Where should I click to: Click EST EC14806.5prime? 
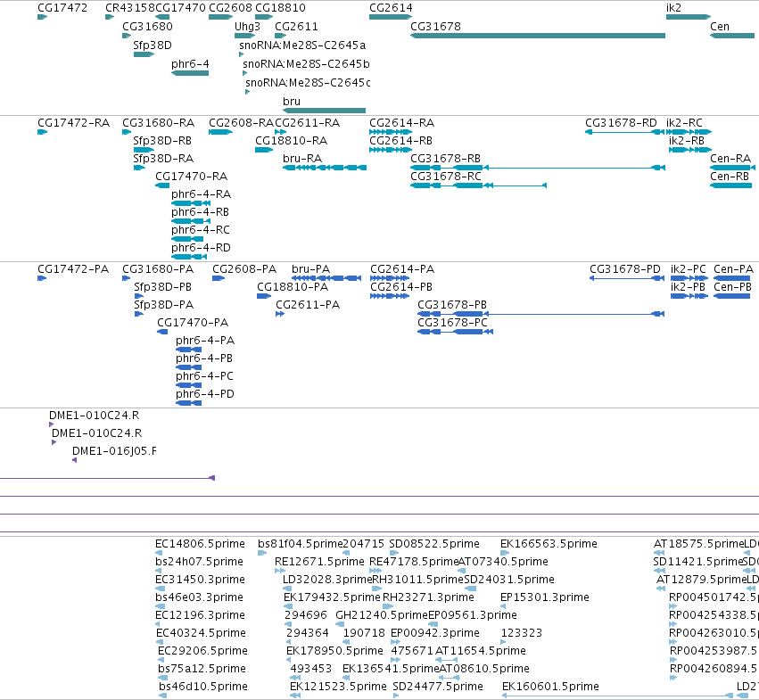coord(200,544)
